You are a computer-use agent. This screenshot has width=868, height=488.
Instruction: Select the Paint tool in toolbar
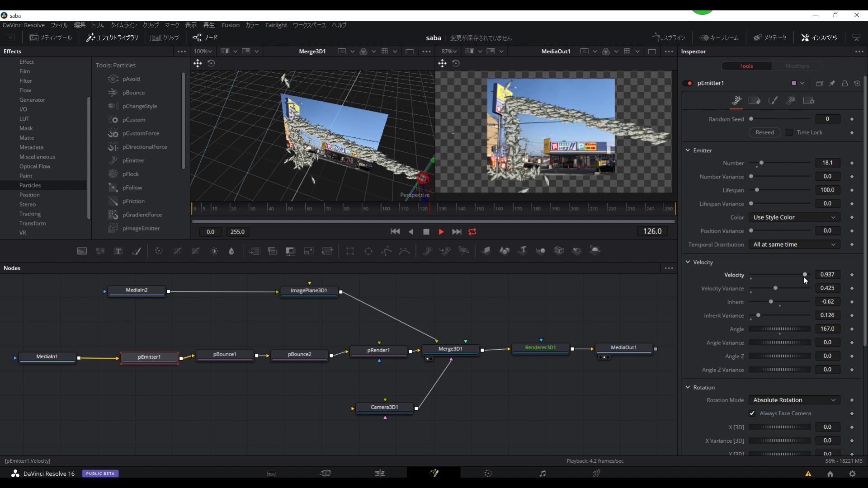[x=137, y=251]
